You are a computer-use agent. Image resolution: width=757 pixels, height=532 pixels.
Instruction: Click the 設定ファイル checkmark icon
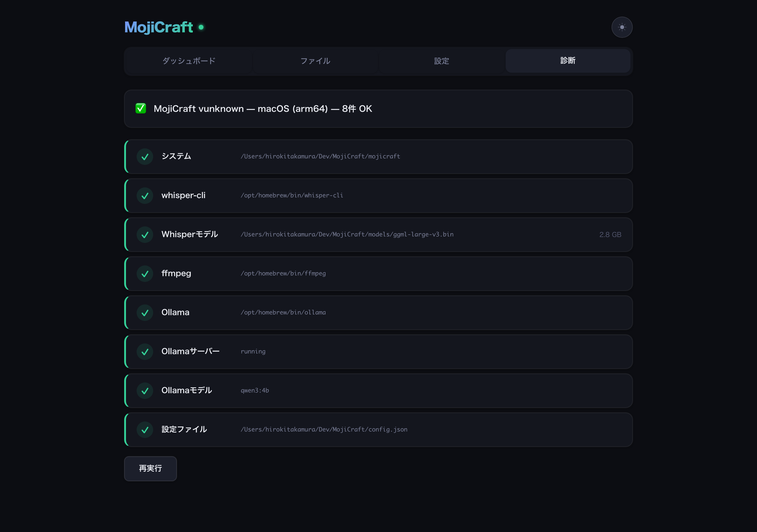click(145, 430)
